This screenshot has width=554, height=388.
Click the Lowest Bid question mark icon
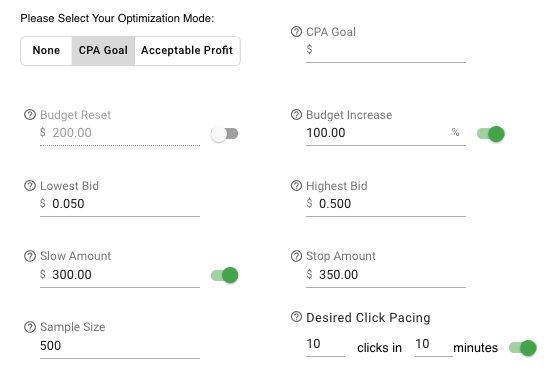click(x=30, y=186)
